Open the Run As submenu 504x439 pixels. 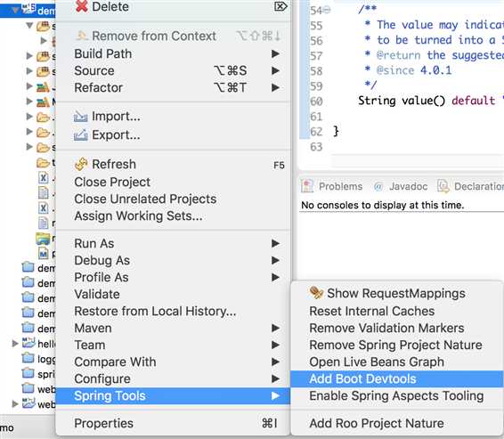coord(174,243)
